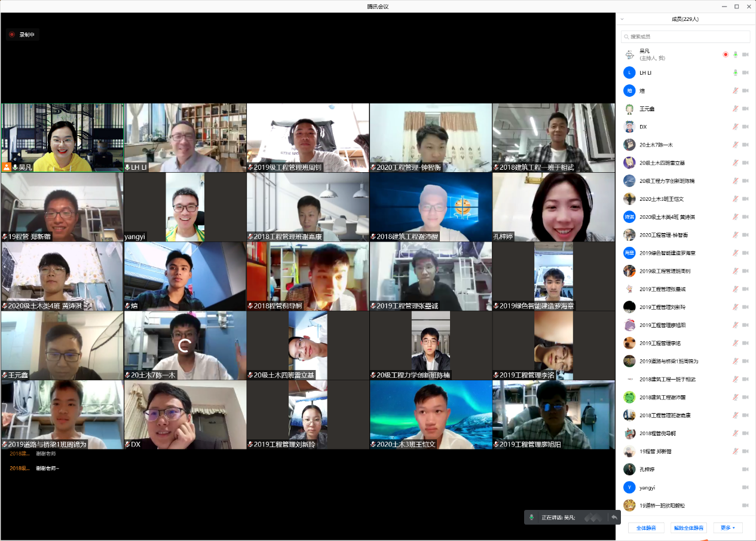Click the 搜索成员 search field

pyautogui.click(x=685, y=36)
